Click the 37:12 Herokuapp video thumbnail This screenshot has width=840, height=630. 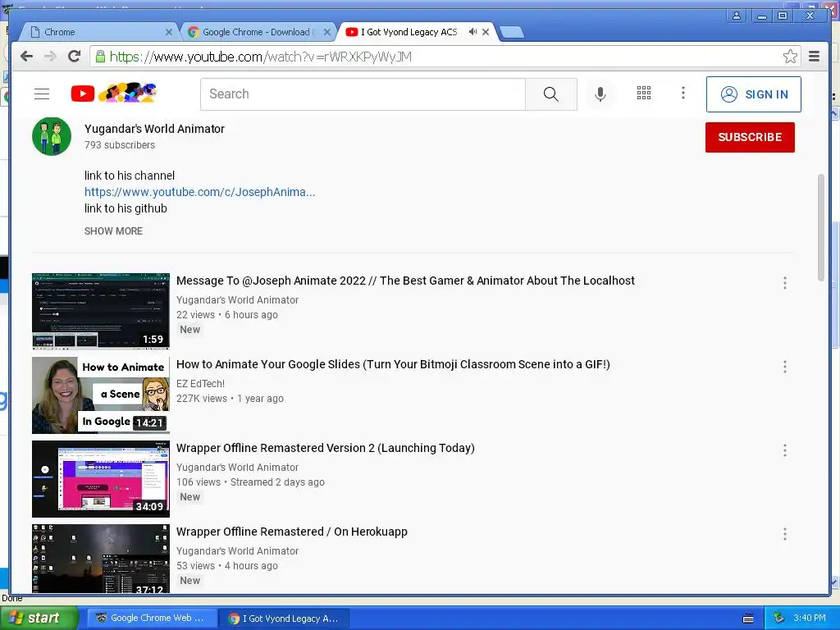(101, 558)
